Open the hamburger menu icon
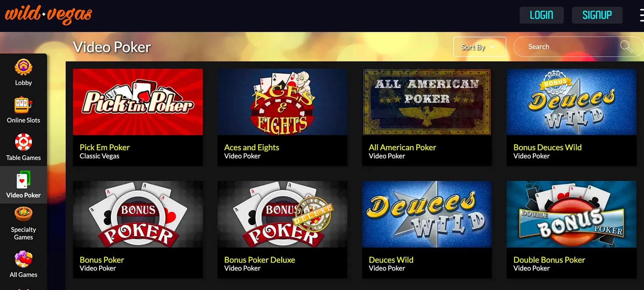644x290 pixels. tap(642, 15)
